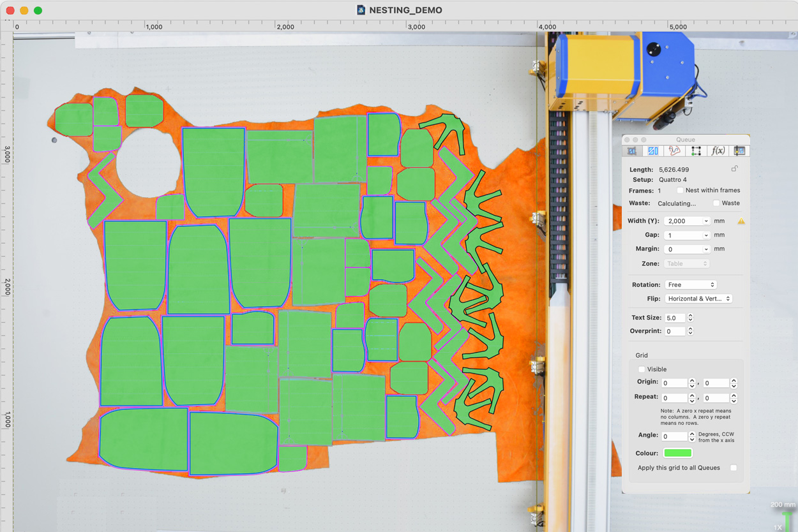The height and width of the screenshot is (532, 798).
Task: Open the Rotation dropdown set to Free
Action: pyautogui.click(x=691, y=284)
